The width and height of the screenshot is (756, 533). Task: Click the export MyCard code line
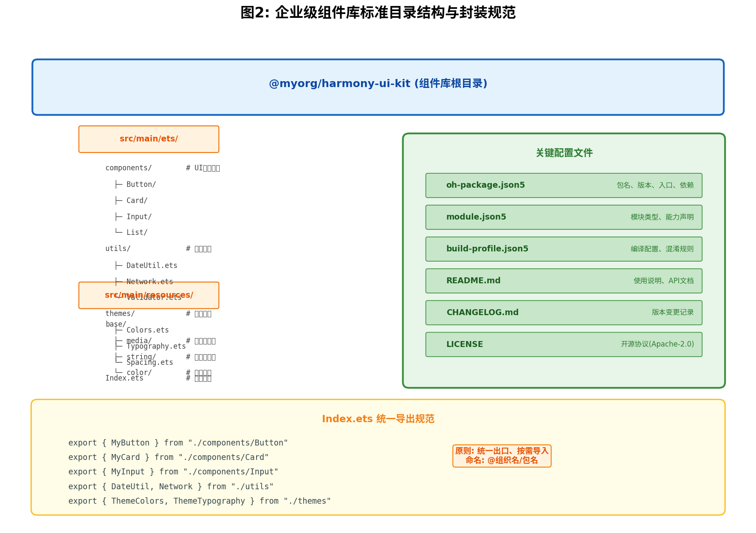click(x=169, y=457)
